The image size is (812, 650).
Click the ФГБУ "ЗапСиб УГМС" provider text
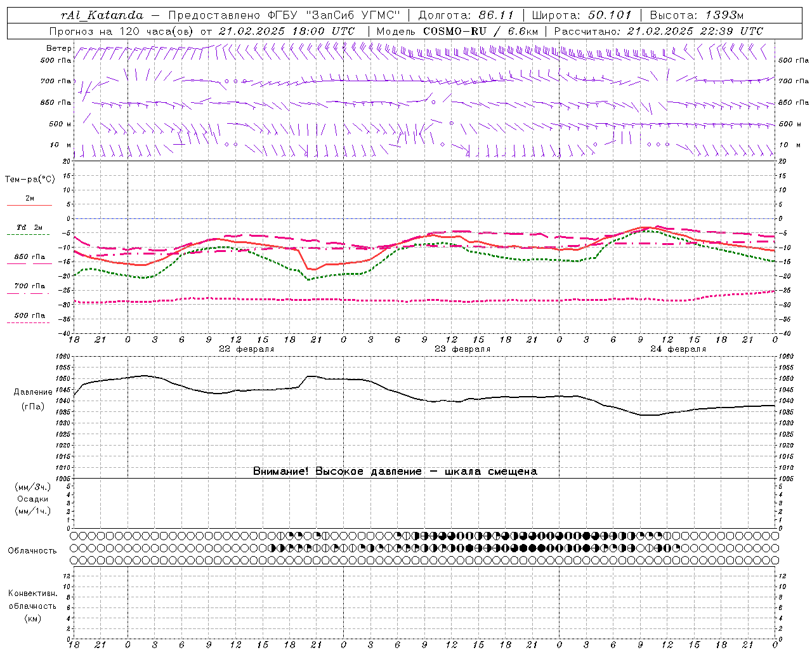coord(334,15)
